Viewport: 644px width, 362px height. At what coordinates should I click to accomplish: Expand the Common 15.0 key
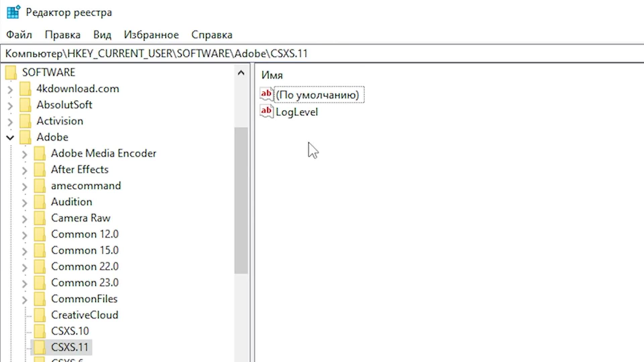[x=24, y=251]
